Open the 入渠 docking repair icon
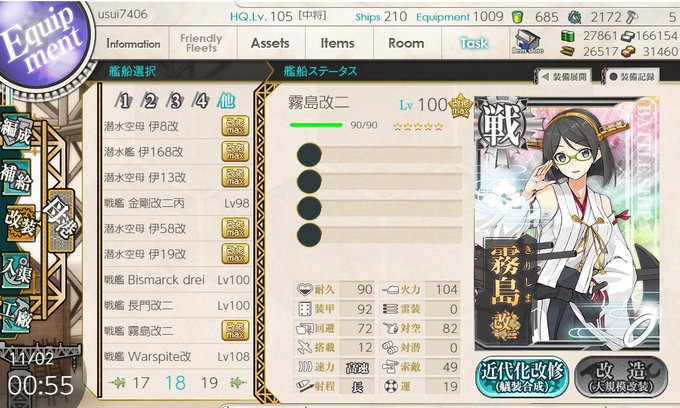The height and width of the screenshot is (408, 680). point(16,271)
